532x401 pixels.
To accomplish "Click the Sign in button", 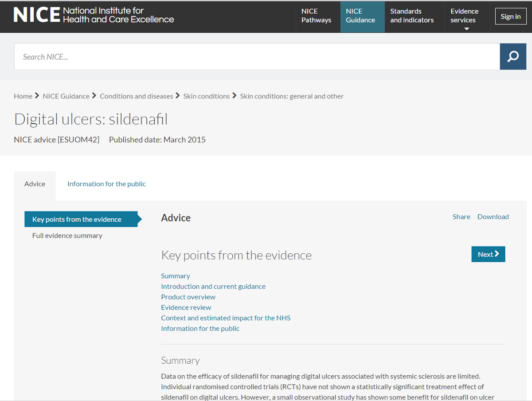I will tap(511, 16).
